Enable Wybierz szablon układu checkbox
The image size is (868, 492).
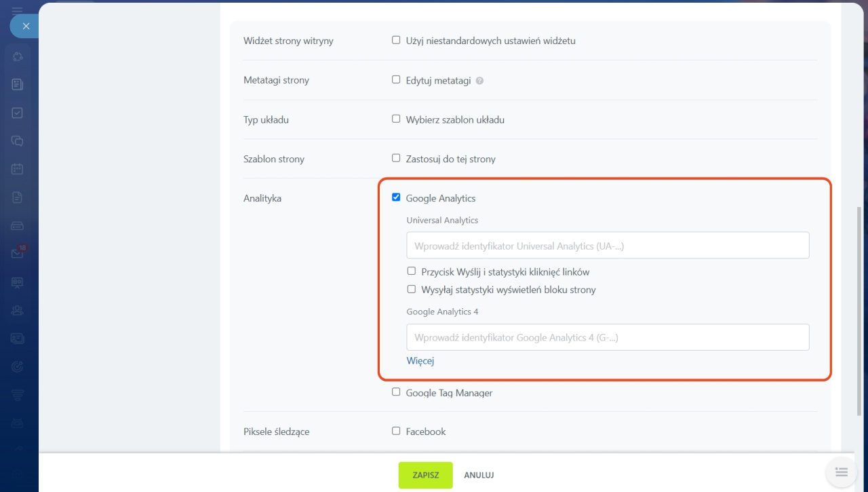(396, 119)
